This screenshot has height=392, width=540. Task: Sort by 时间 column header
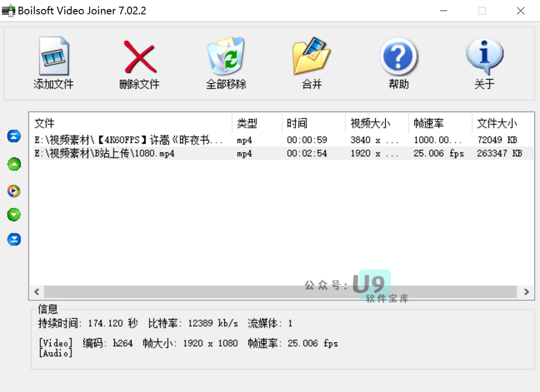click(x=313, y=123)
